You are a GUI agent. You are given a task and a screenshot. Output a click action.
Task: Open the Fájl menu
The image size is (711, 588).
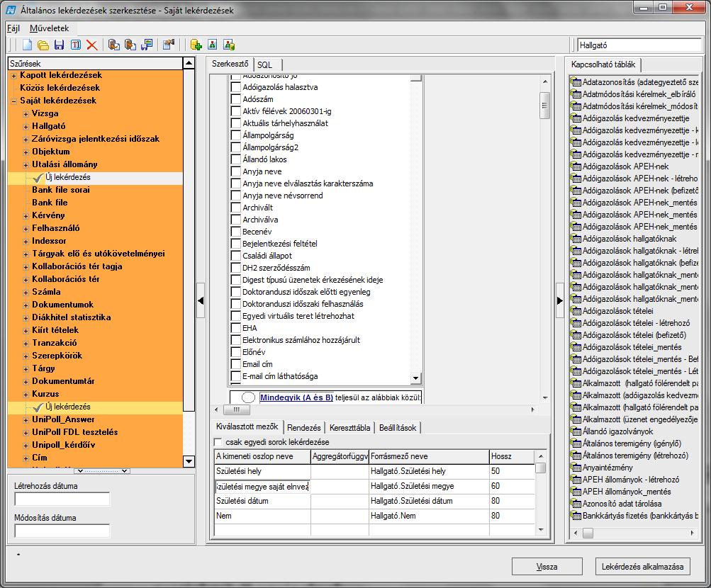coord(13,28)
